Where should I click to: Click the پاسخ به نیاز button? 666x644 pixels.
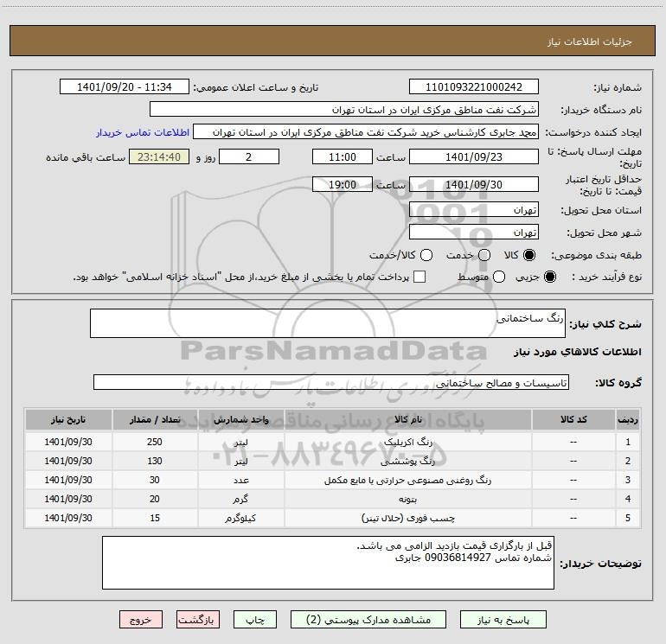click(503, 620)
